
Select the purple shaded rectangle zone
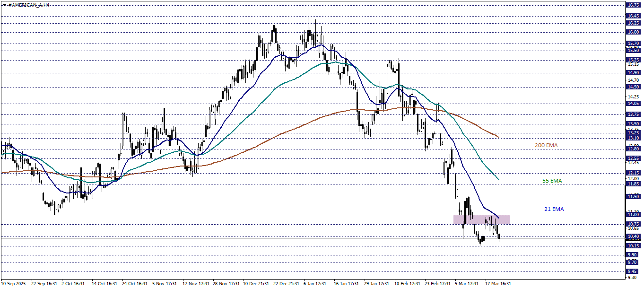coord(481,219)
